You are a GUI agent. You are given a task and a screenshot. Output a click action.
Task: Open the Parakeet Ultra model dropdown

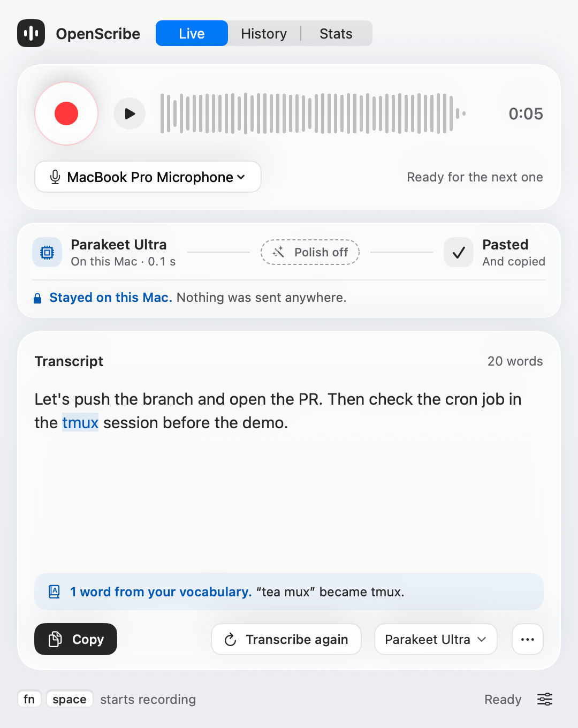[436, 639]
